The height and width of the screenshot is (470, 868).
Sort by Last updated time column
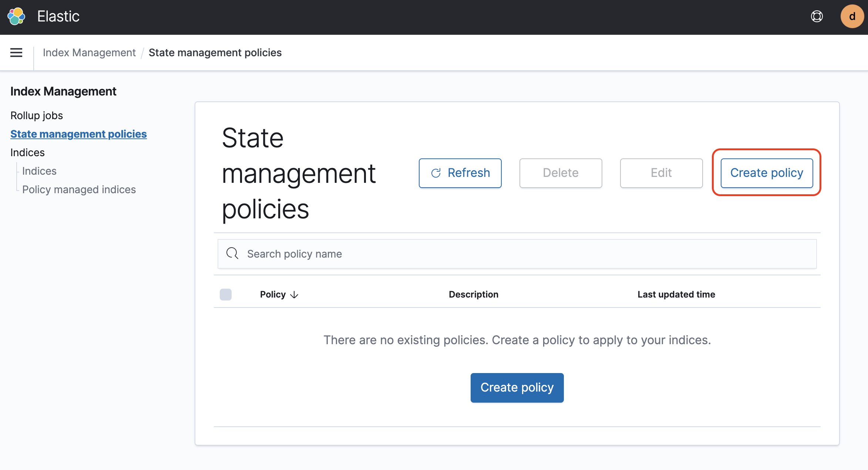coord(676,295)
